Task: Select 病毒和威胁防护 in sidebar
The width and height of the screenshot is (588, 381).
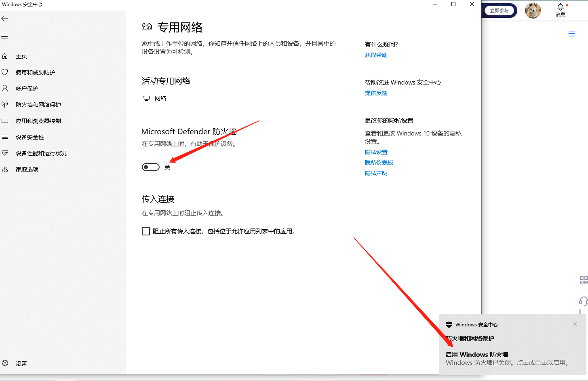Action: pyautogui.click(x=36, y=72)
